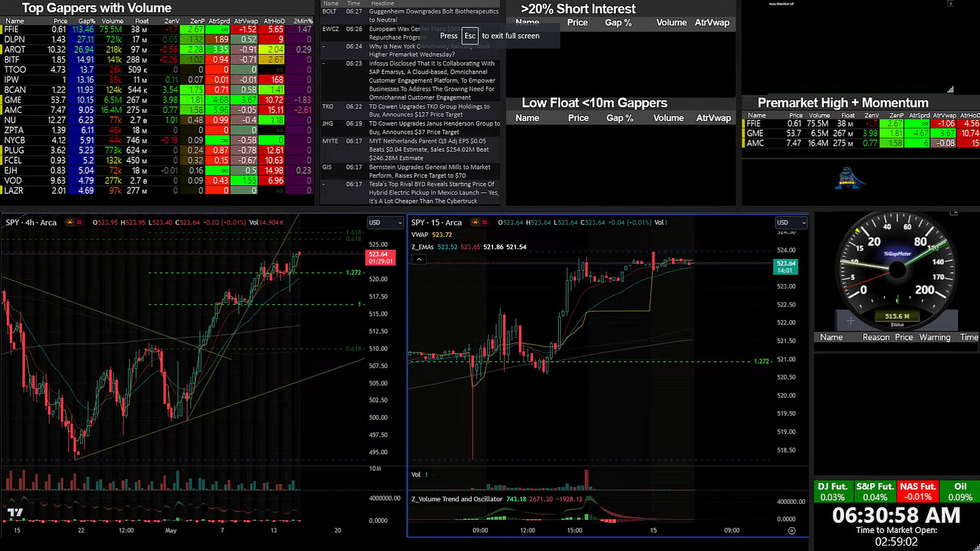The image size is (980, 551).
Task: Click the DJ Fut. 0.03% tile
Action: [x=833, y=491]
